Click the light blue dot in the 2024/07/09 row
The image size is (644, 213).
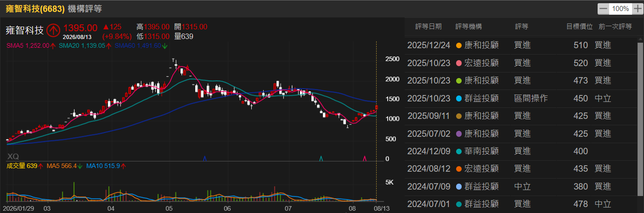pyautogui.click(x=458, y=186)
